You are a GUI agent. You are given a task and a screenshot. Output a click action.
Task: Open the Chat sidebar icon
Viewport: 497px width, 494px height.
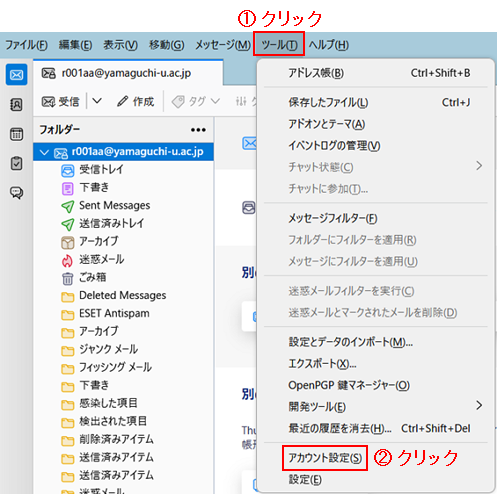16,192
